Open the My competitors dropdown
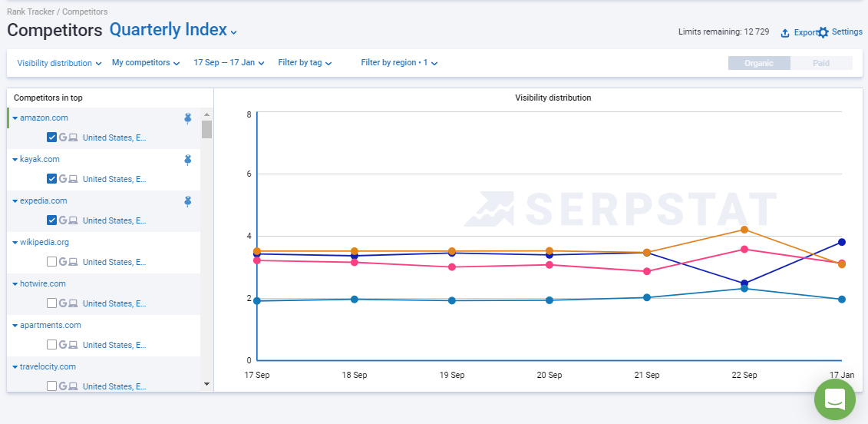This screenshot has width=868, height=424. [146, 63]
